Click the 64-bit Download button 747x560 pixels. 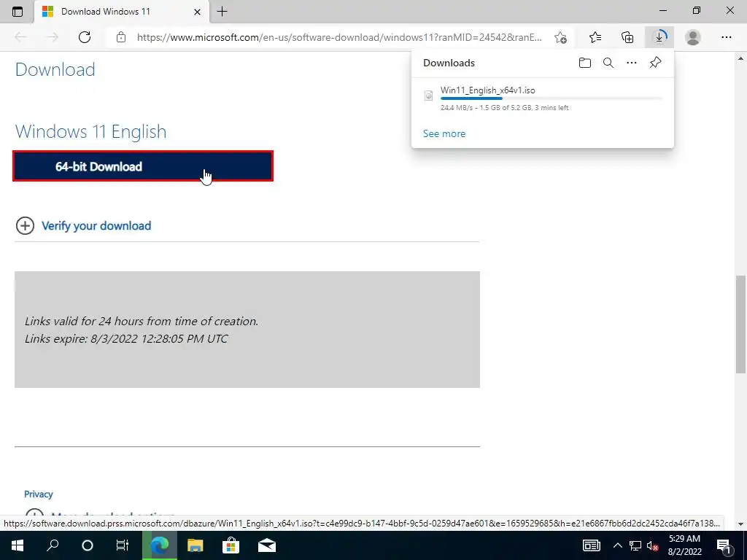point(143,166)
